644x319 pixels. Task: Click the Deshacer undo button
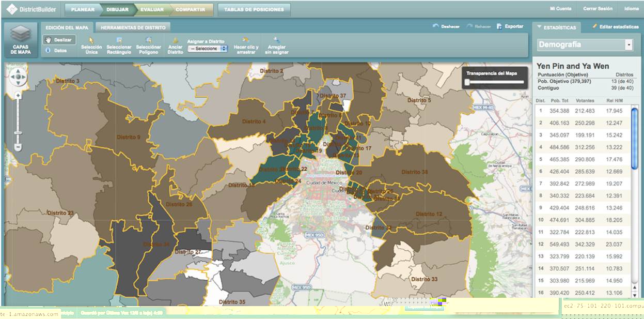[x=446, y=26]
